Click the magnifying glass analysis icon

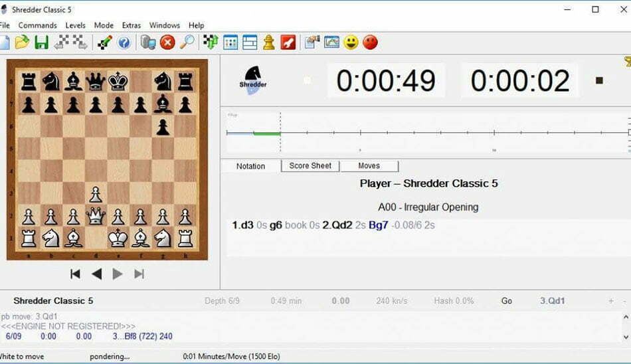187,43
